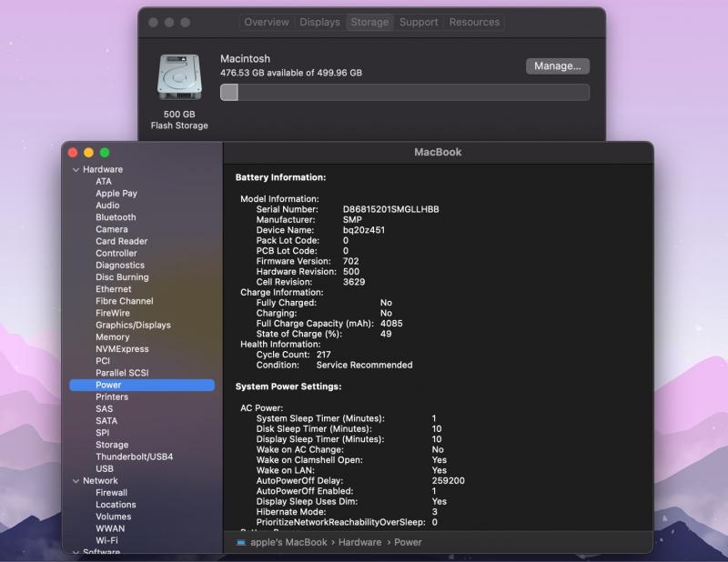This screenshot has height=562, width=728.
Task: Click the green zoom button of MacBook window
Action: click(x=105, y=153)
